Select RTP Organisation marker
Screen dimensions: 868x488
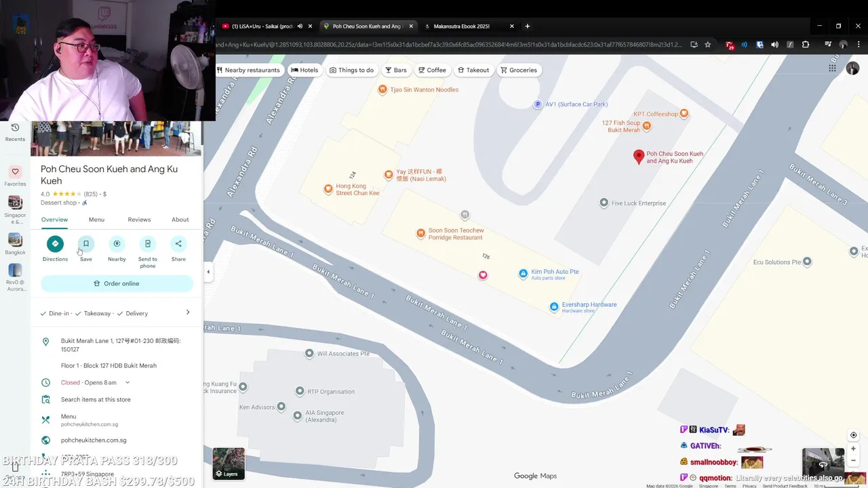[300, 391]
